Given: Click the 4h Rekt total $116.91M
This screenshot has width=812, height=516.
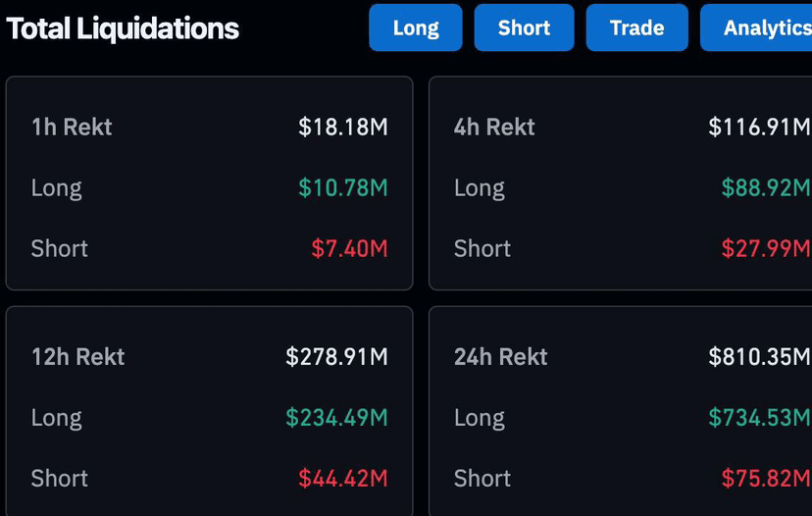Looking at the screenshot, I should [x=759, y=127].
